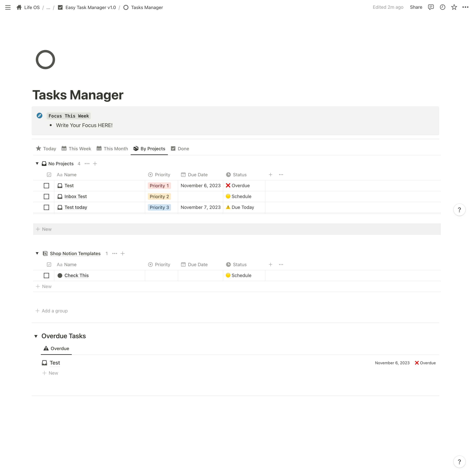The width and height of the screenshot is (474, 476).
Task: Click New under the Overdue Tasks list
Action: (x=50, y=373)
